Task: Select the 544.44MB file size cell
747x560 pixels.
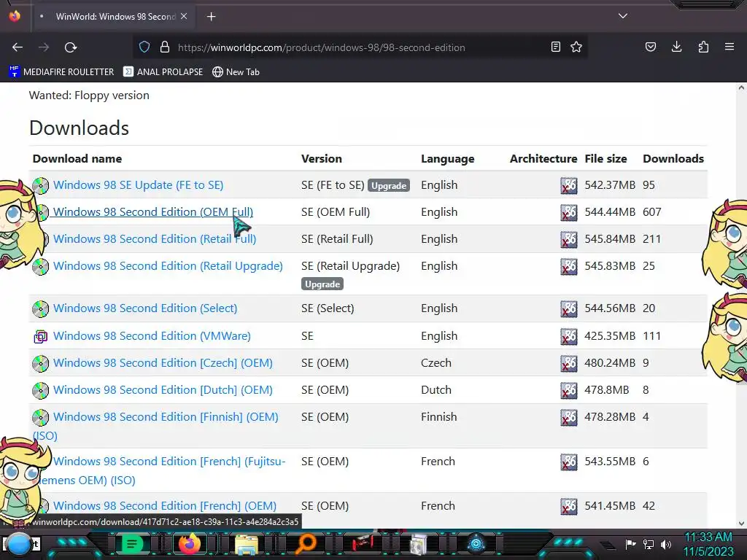Action: point(610,212)
